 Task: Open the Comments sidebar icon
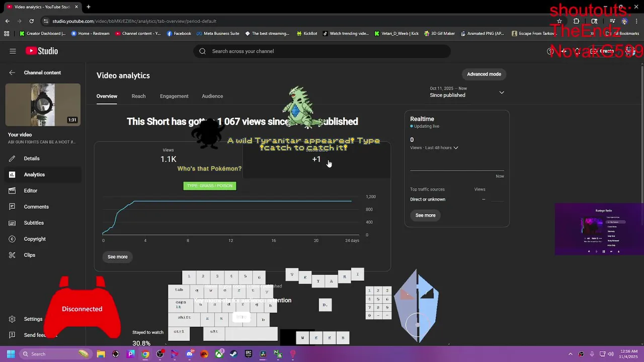point(12,207)
